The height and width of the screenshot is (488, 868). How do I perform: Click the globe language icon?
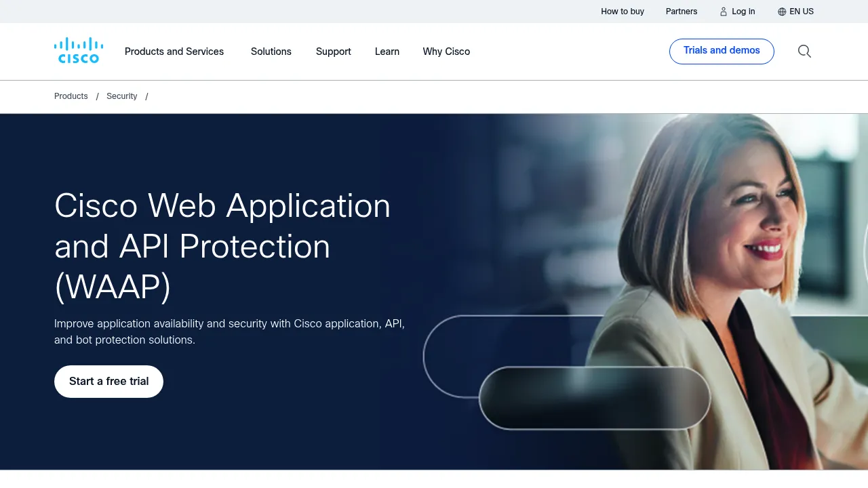[x=782, y=12]
